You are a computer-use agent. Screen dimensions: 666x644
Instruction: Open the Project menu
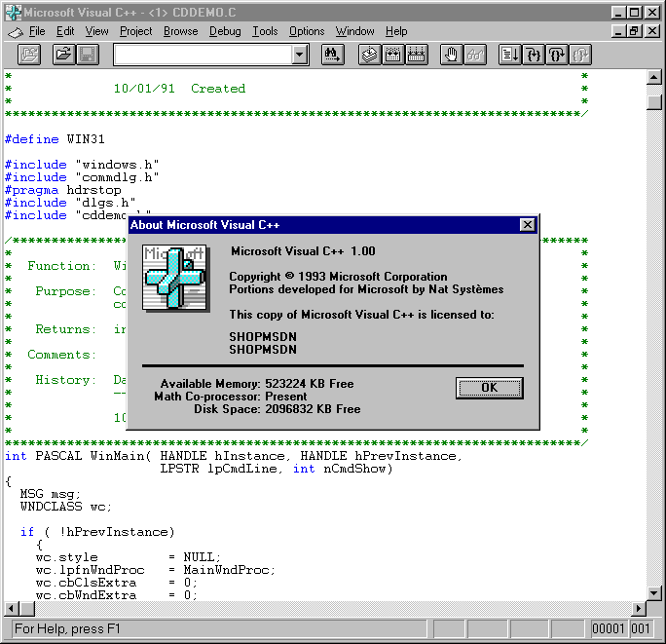136,31
